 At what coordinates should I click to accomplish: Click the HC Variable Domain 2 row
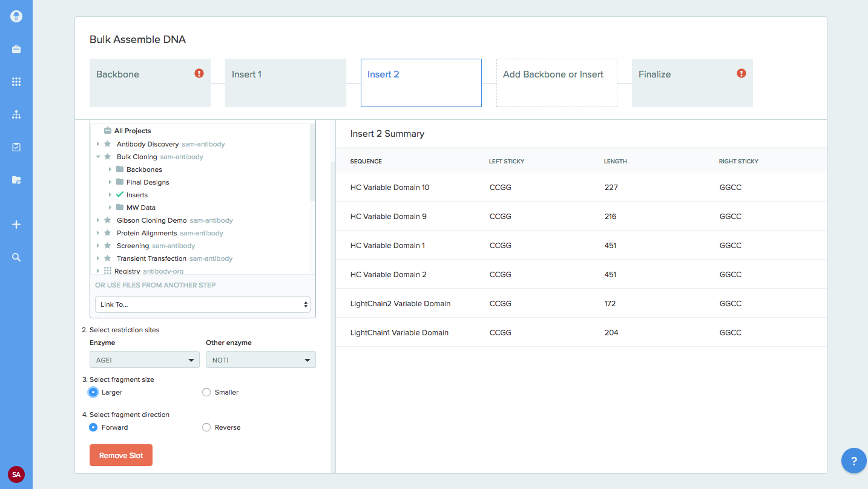tap(581, 274)
